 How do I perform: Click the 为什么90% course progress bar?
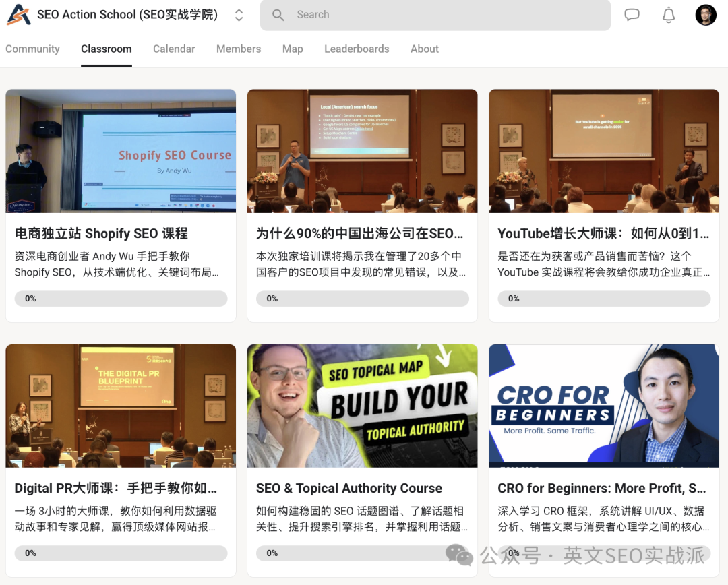pos(362,299)
